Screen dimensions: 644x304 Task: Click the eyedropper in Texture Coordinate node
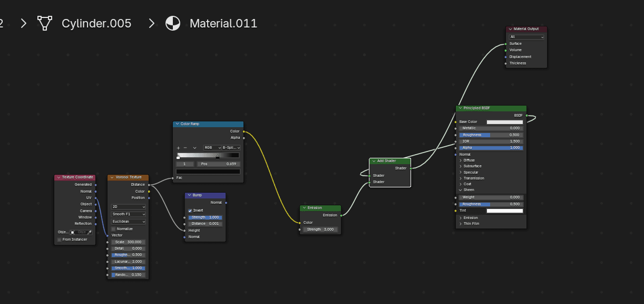89,232
